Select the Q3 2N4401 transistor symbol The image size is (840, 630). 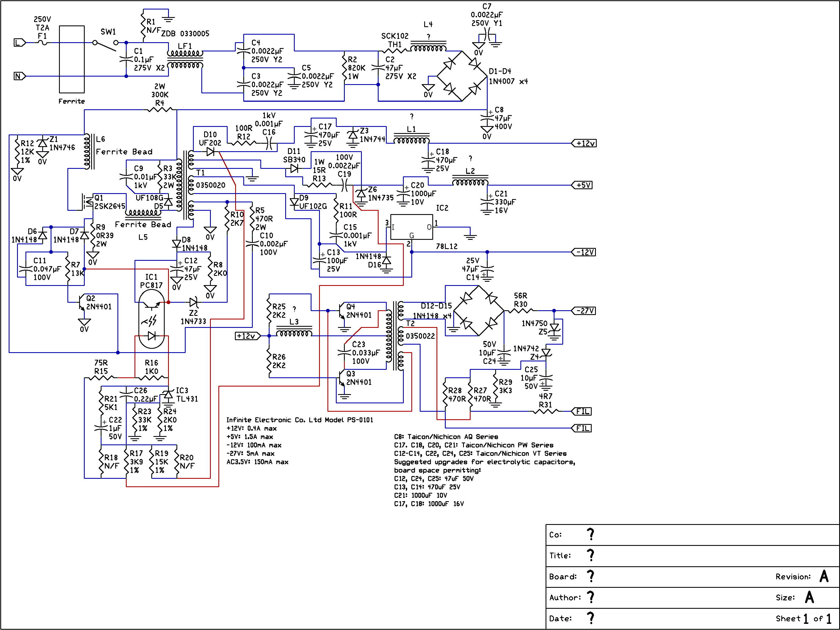(x=341, y=378)
